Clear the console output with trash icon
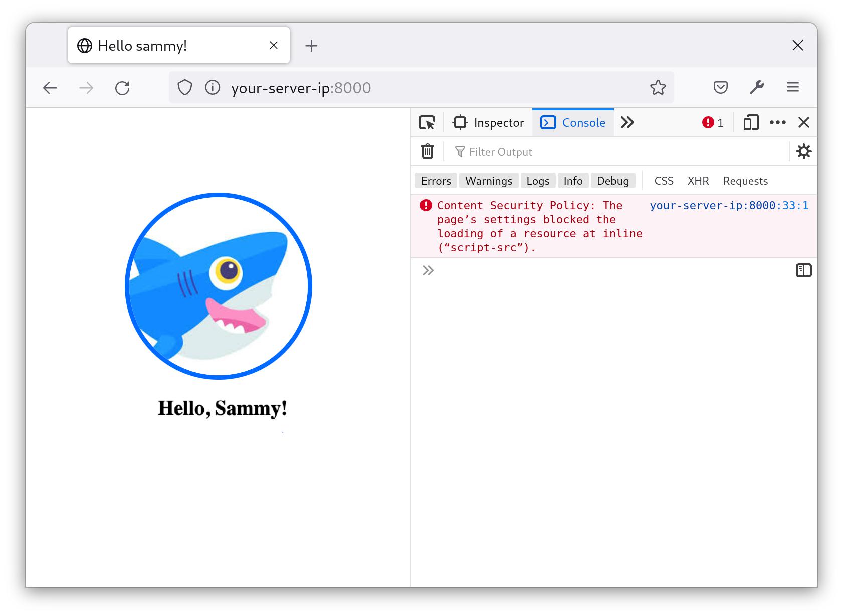The image size is (843, 616). (427, 151)
